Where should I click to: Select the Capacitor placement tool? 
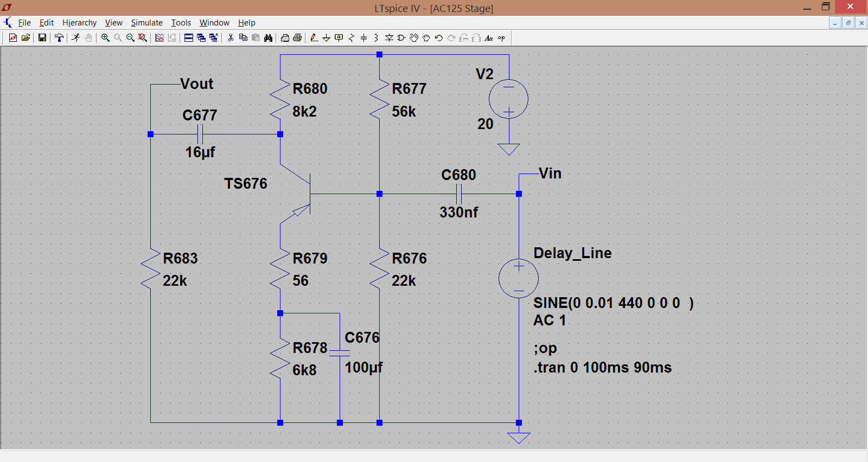tap(363, 37)
